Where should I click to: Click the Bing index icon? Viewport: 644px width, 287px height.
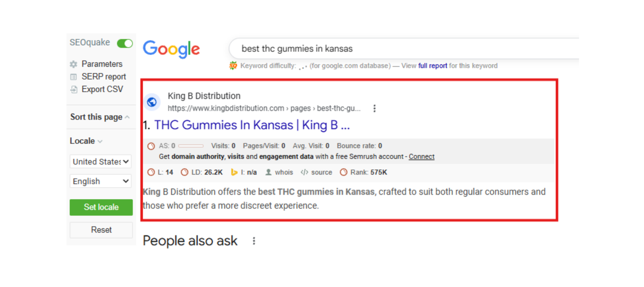[x=234, y=172]
